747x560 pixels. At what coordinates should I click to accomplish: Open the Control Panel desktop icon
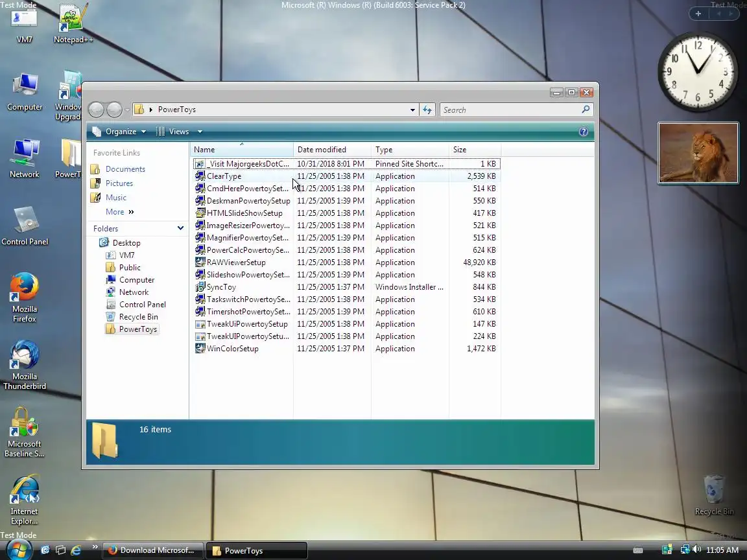click(25, 226)
